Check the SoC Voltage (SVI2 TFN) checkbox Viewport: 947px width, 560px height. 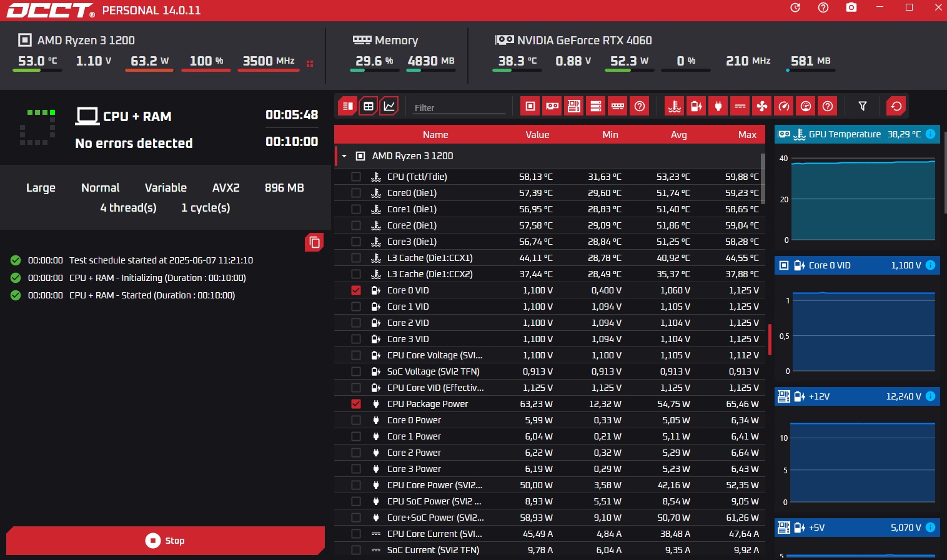[356, 371]
